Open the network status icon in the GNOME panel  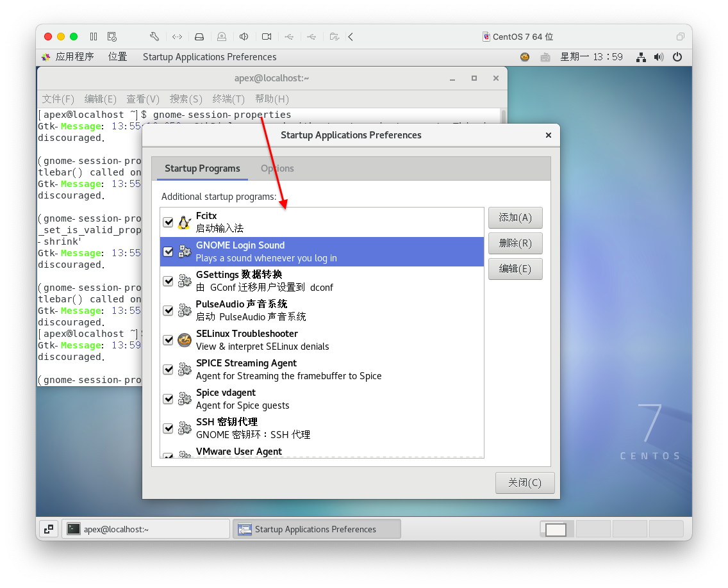tap(641, 57)
